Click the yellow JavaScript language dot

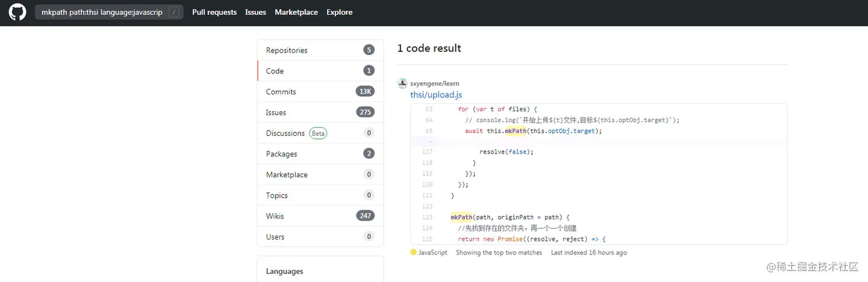coord(413,252)
